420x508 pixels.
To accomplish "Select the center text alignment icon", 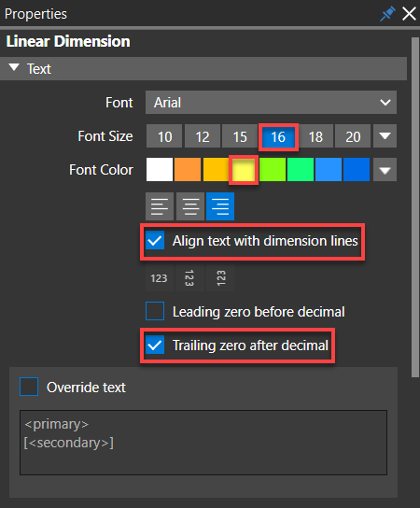I will click(190, 206).
